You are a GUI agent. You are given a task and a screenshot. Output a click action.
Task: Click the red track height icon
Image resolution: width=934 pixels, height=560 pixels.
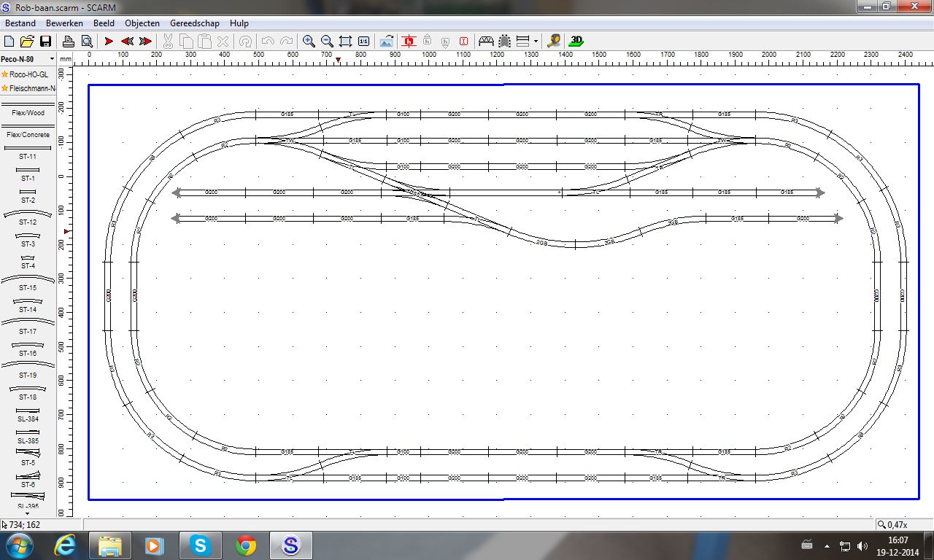409,42
